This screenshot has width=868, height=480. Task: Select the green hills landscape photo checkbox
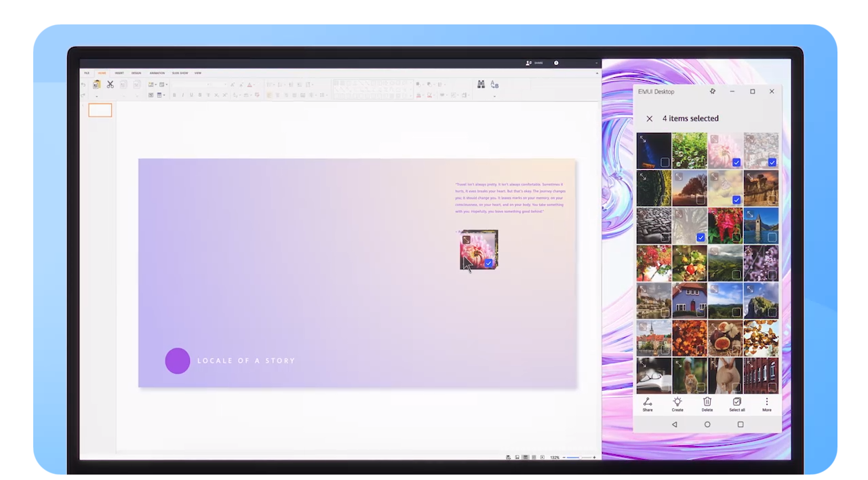pos(736,275)
